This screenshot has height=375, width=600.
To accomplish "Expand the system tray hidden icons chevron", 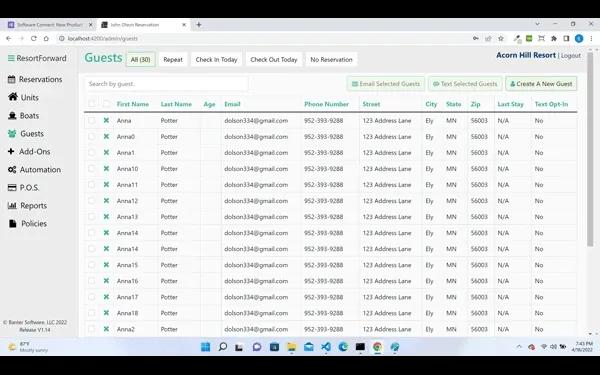I will pos(519,347).
